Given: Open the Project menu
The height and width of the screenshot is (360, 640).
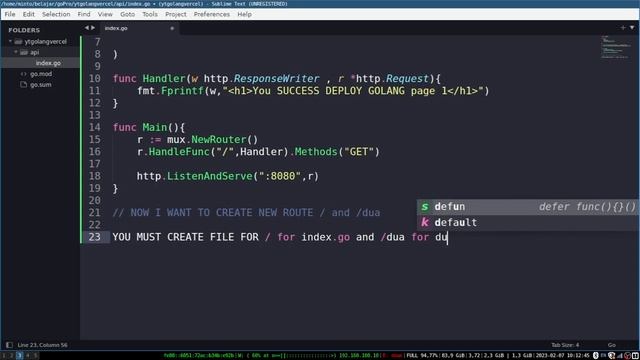Looking at the screenshot, I should (x=176, y=14).
